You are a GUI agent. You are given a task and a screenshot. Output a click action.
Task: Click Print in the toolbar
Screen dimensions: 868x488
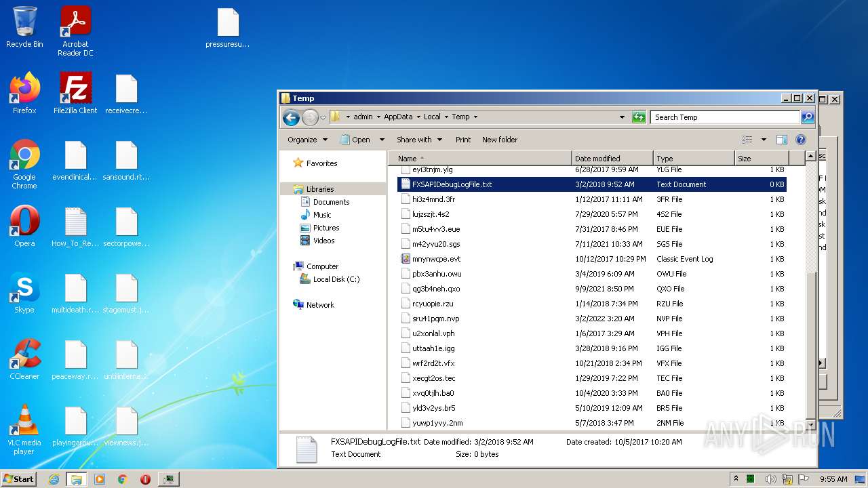pyautogui.click(x=463, y=140)
